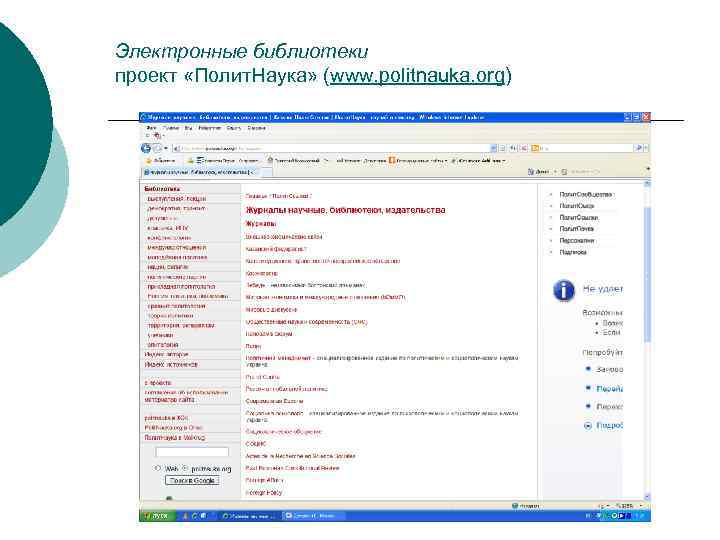
Task: Click the Поиск в Google button
Action: click(192, 480)
